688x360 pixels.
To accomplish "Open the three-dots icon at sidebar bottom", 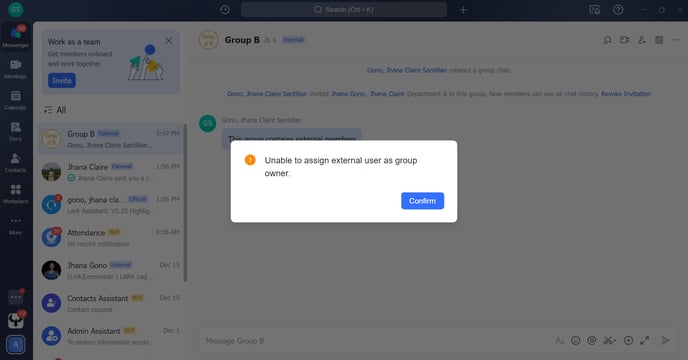I will [x=16, y=297].
